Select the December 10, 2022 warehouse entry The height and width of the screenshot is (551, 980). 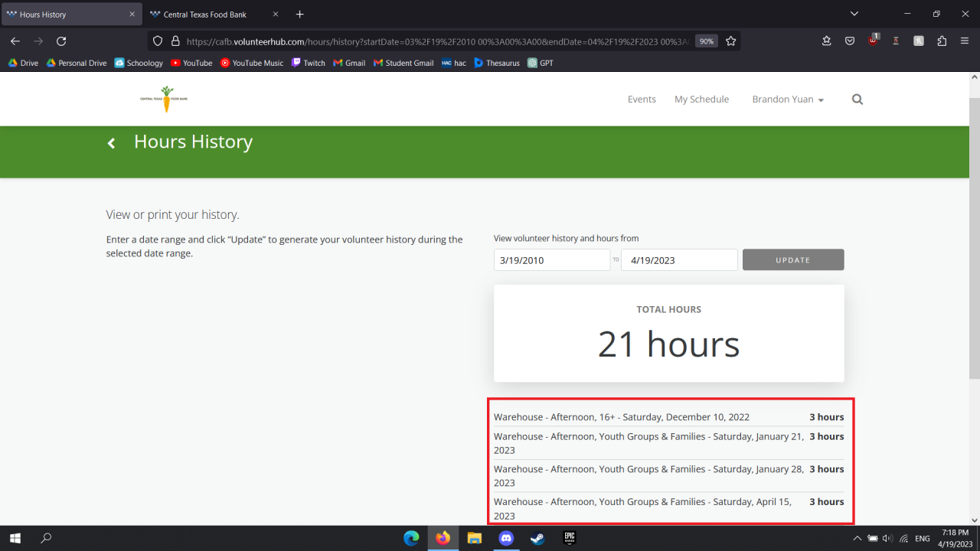click(669, 417)
